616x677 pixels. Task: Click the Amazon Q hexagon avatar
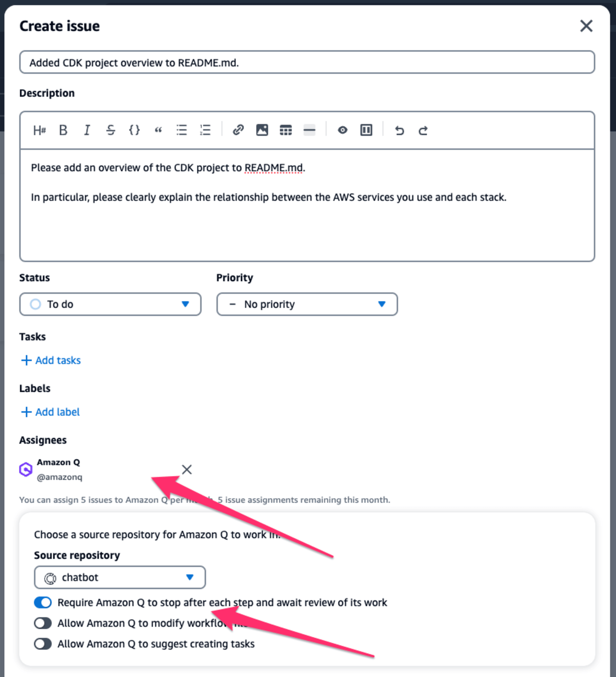tap(26, 469)
